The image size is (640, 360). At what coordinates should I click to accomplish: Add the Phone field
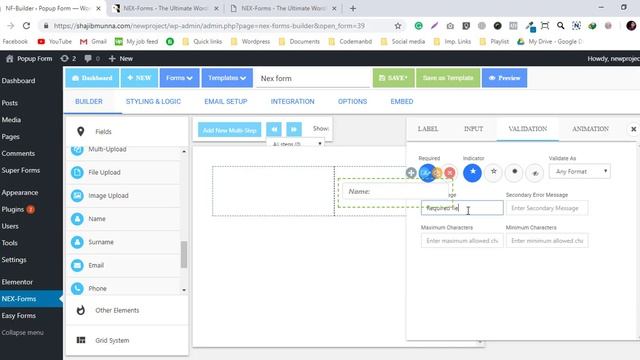pos(122,288)
